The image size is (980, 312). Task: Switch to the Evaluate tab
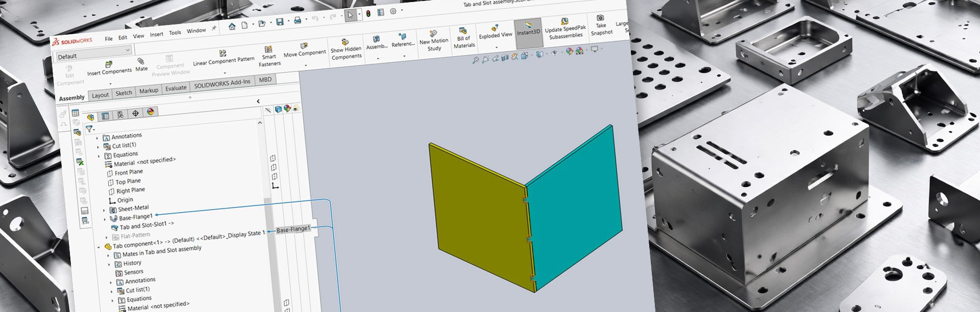[x=176, y=88]
